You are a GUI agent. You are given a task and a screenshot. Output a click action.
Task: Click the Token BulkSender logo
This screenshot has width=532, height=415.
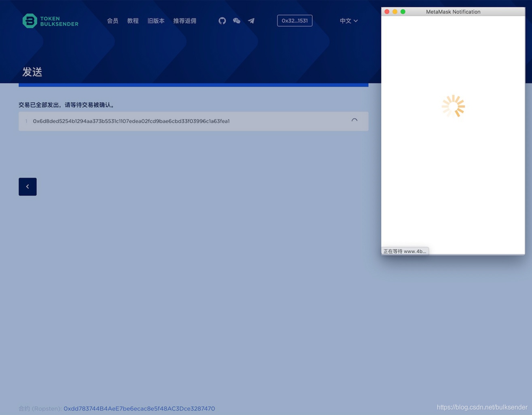(x=50, y=21)
